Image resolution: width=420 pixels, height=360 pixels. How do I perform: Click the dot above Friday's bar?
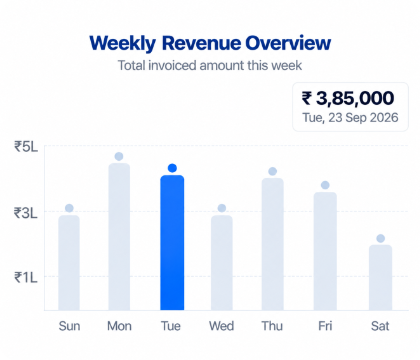click(x=325, y=185)
